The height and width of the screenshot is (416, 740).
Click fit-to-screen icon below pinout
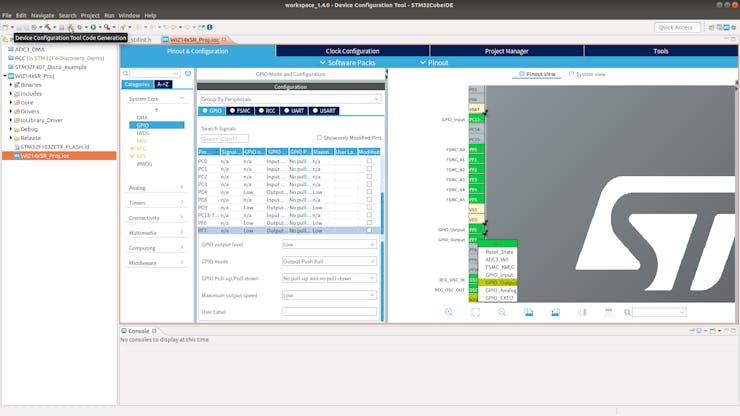pyautogui.click(x=475, y=312)
